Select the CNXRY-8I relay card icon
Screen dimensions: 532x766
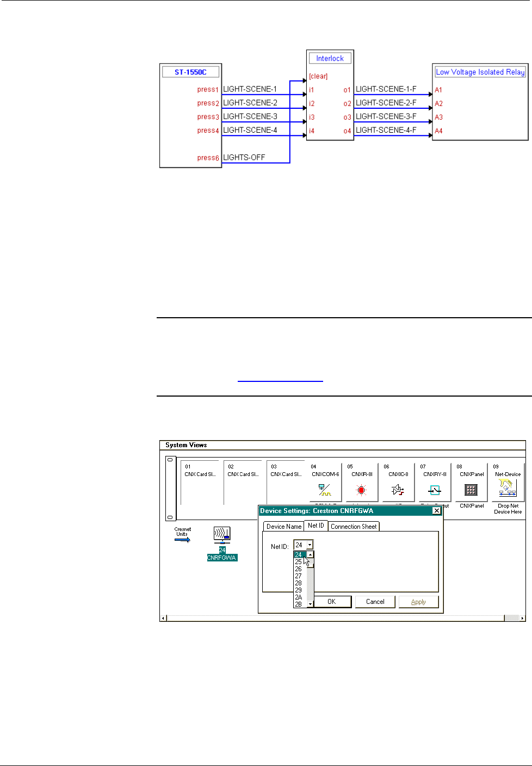(x=435, y=490)
